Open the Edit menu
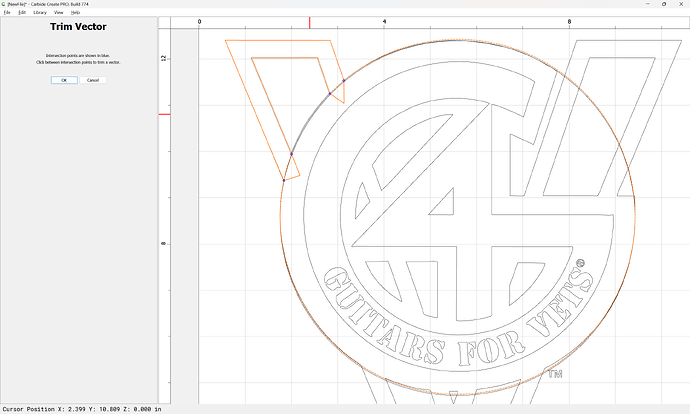Screen dimensions: 690x414 click(x=22, y=12)
